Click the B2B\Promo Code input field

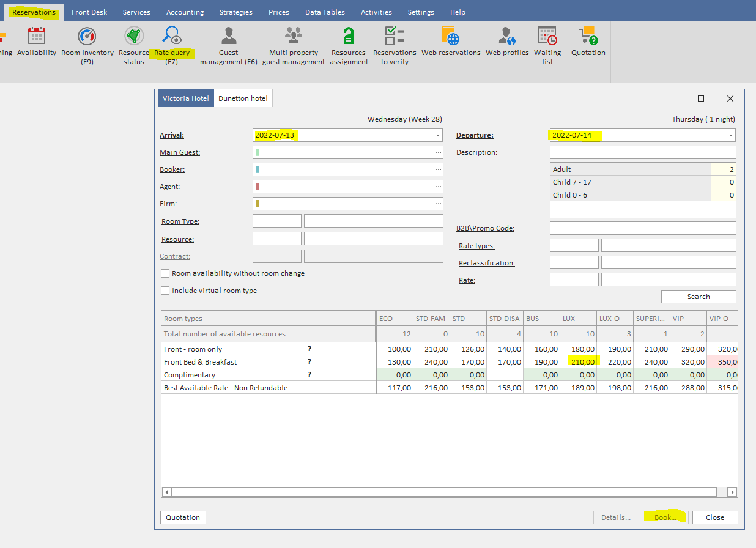pos(643,228)
